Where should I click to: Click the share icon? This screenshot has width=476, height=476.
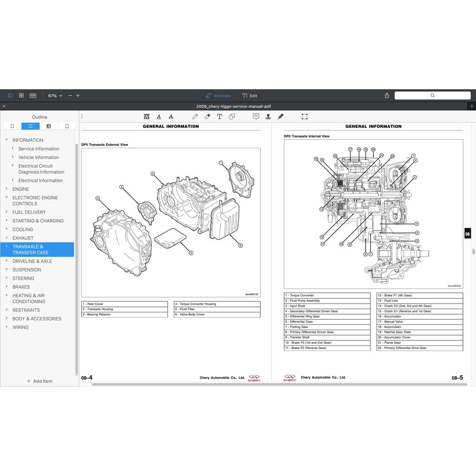pos(387,96)
